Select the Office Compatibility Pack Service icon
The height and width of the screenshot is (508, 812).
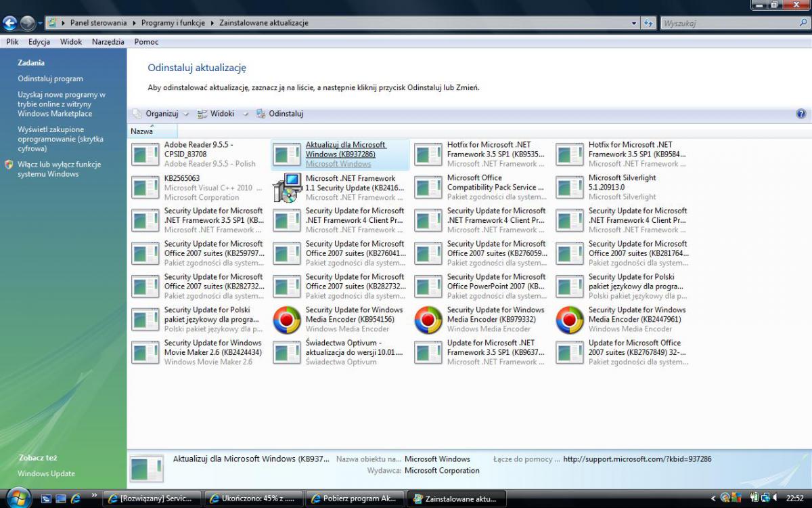tap(428, 188)
